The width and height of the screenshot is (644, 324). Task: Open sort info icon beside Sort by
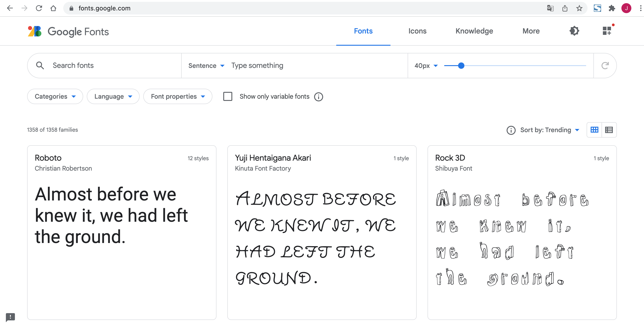(511, 130)
